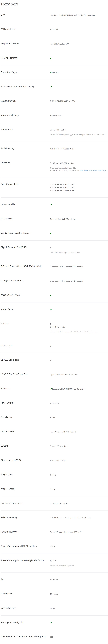The width and height of the screenshot is (108, 644).
Task: Click the Drive Compatibility label
Action: click(x=10, y=184)
